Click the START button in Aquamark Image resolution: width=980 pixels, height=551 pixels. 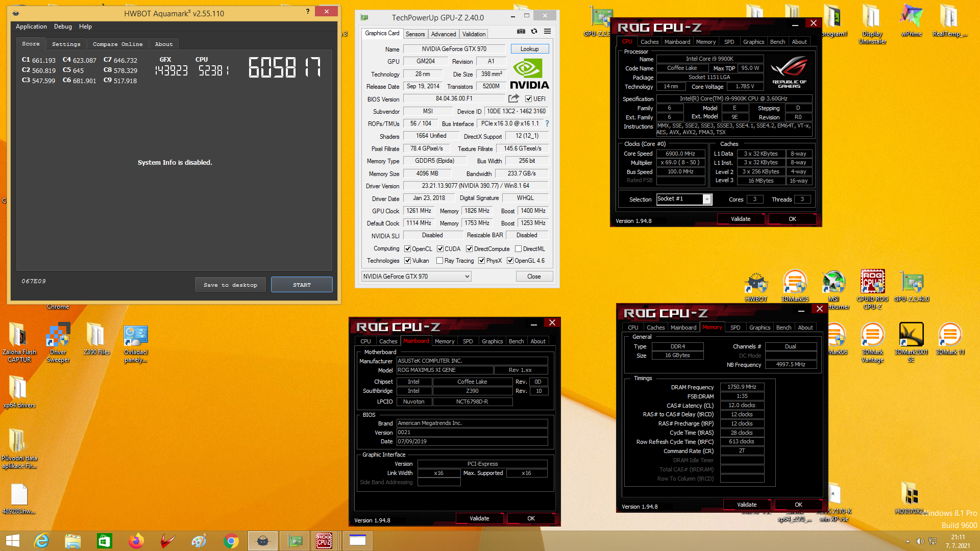click(x=302, y=285)
